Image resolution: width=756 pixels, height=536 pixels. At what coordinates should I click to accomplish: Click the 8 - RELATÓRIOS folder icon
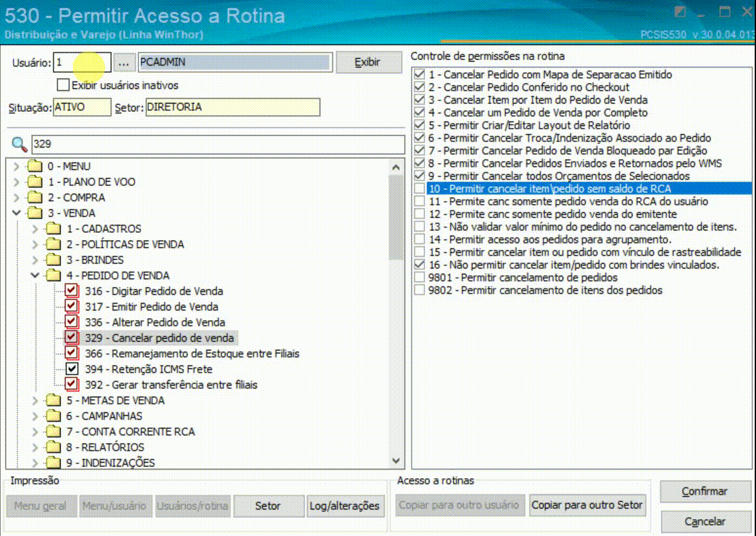click(x=53, y=447)
